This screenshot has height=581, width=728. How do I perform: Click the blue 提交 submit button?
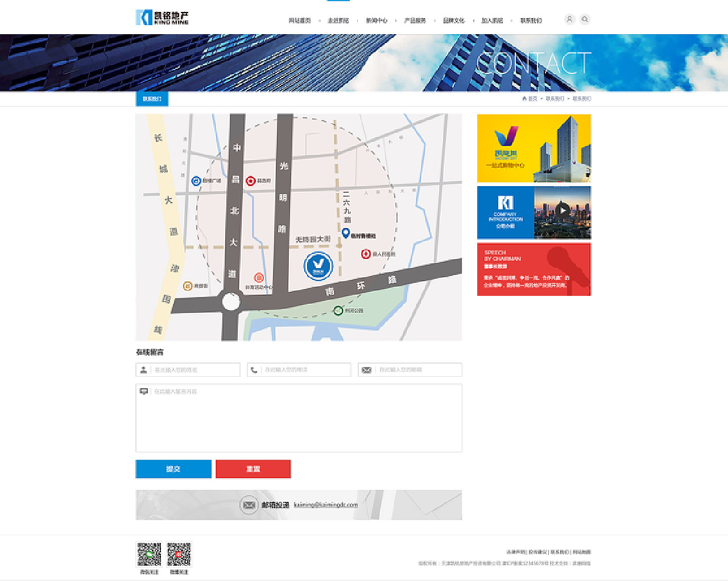coord(173,469)
